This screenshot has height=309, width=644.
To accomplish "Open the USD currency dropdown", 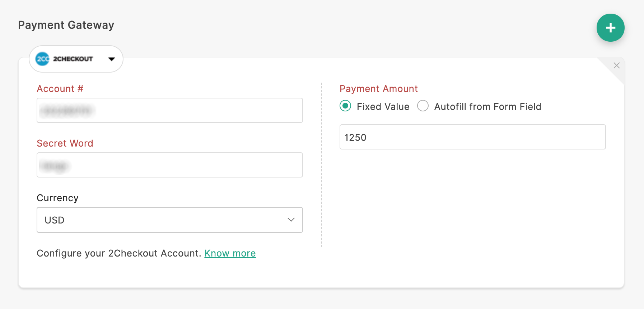I will 169,220.
